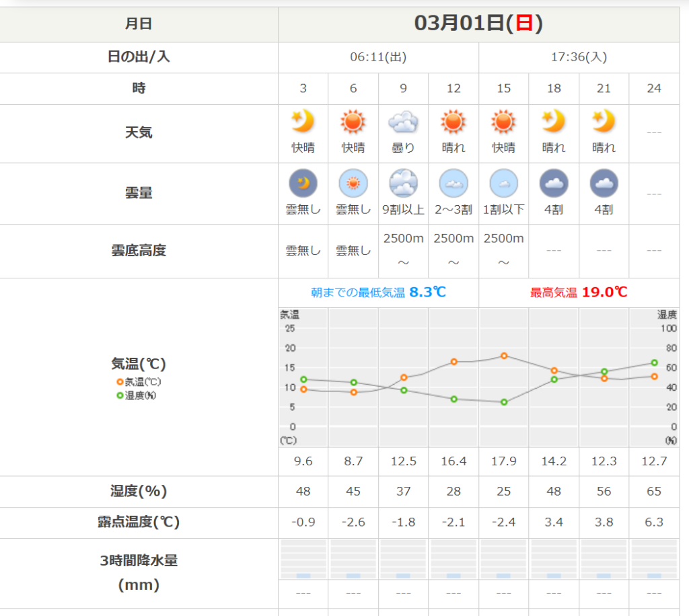Click the 18時 4割 cloud amount icon
This screenshot has width=689, height=616.
pyautogui.click(x=554, y=183)
